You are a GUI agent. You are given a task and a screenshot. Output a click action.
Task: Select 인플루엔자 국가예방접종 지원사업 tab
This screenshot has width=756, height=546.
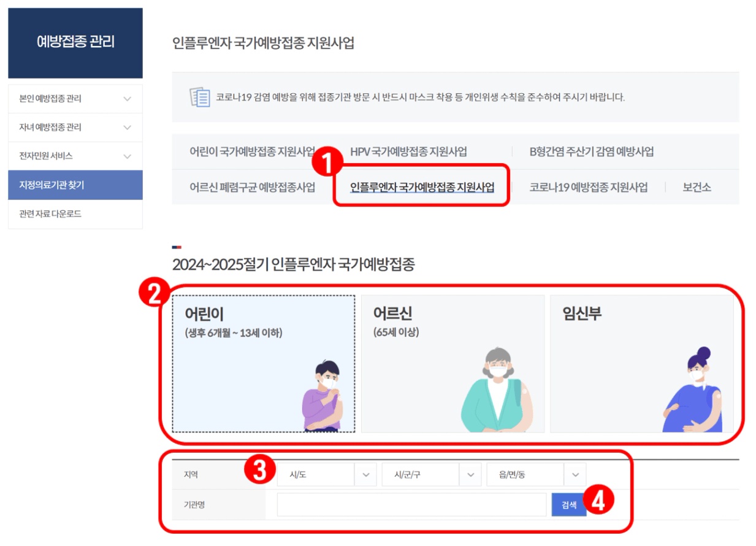pos(422,187)
